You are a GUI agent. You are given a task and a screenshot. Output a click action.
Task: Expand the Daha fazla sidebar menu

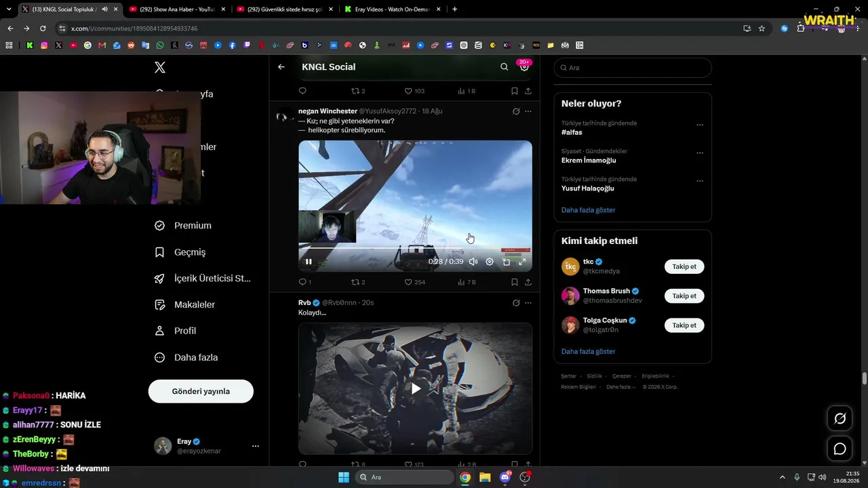186,357
